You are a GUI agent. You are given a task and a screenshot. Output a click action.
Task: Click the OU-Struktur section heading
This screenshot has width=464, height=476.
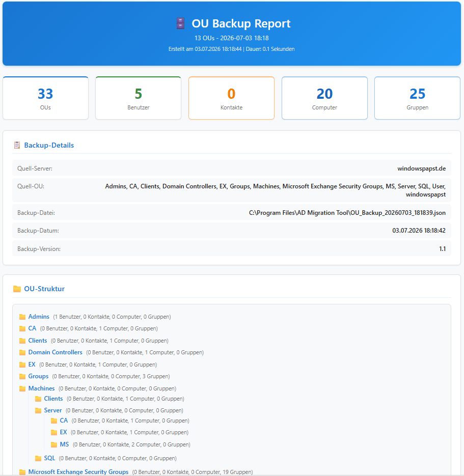click(x=44, y=289)
